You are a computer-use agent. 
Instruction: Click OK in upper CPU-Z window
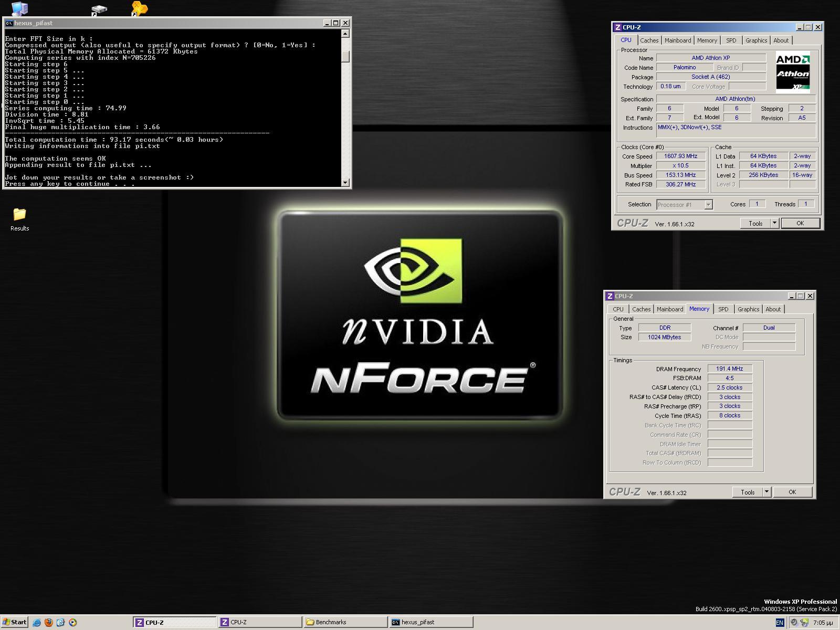[800, 223]
